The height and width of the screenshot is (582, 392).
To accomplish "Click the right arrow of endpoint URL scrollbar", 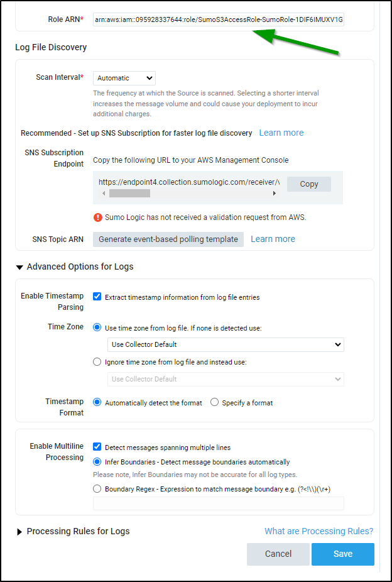I will pyautogui.click(x=275, y=193).
